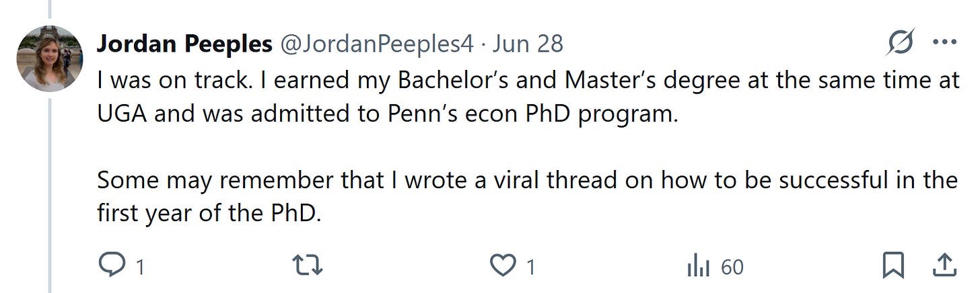The height and width of the screenshot is (293, 980).
Task: Click the like count next to the heart
Action: point(530,267)
